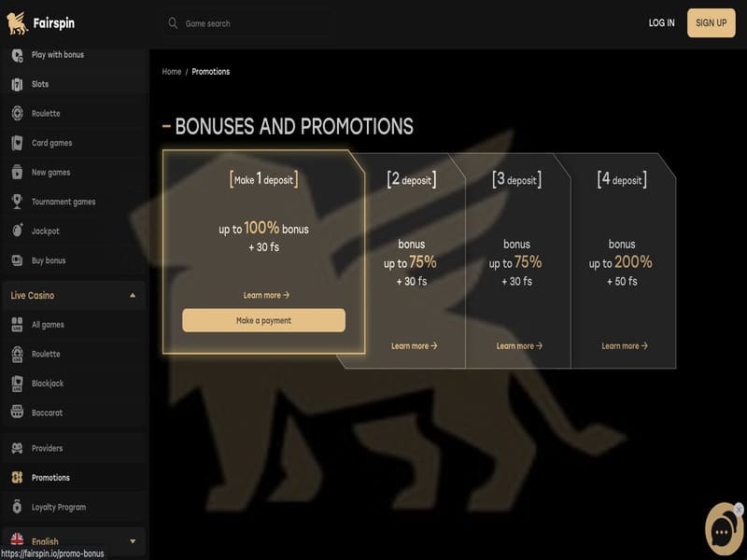Click the Jackpot sidebar icon
This screenshot has width=747, height=560.
pos(17,231)
